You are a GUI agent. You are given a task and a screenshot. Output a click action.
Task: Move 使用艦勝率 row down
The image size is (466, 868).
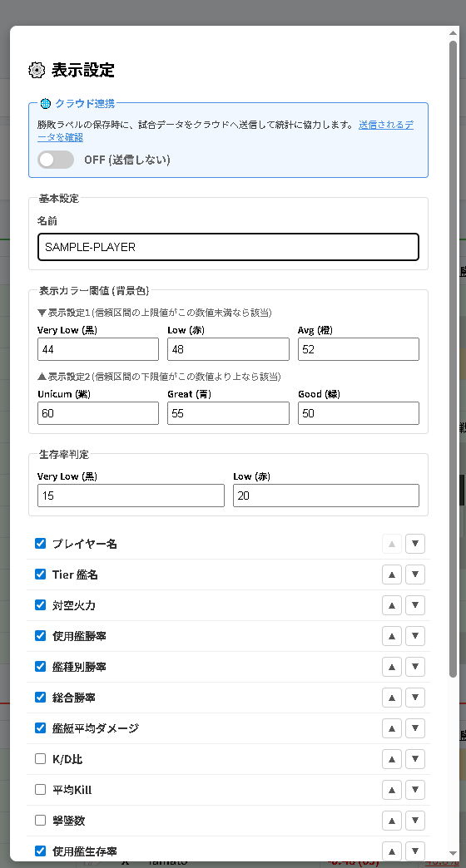click(415, 636)
